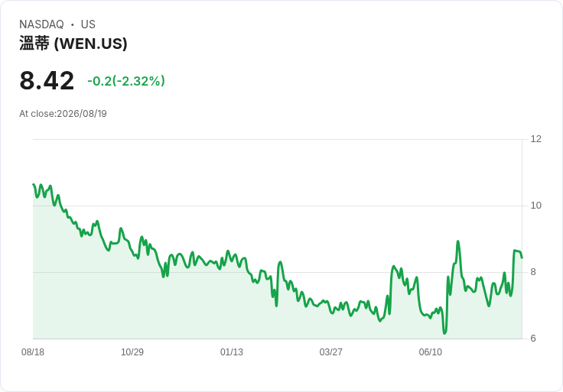Viewport: 563px width, 392px height.
Task: Click the 03/27 x-axis date label
Action: tap(330, 352)
